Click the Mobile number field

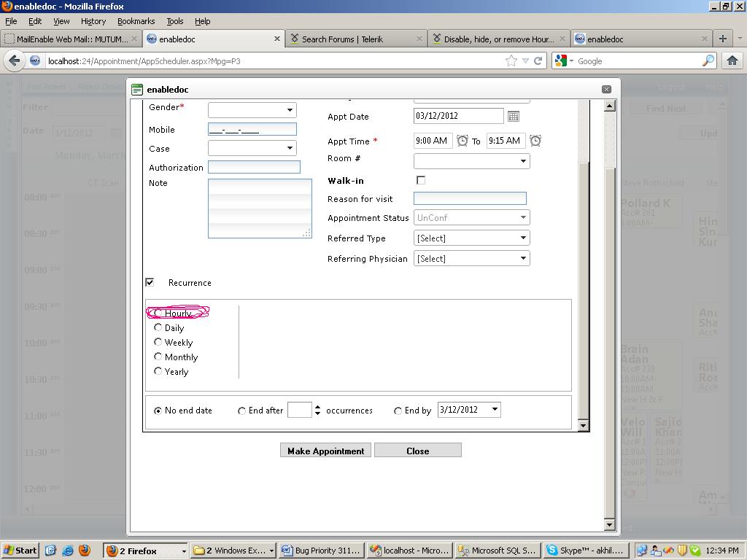tap(252, 129)
